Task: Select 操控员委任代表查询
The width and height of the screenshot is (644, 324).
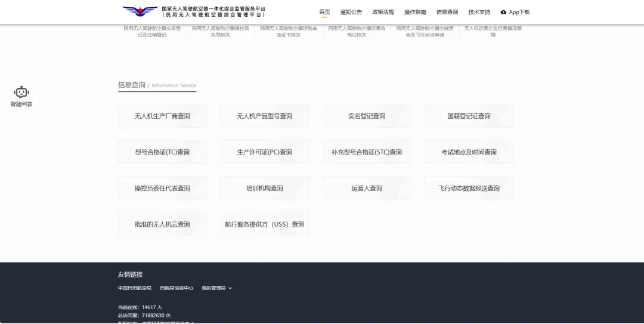Action: coord(162,189)
